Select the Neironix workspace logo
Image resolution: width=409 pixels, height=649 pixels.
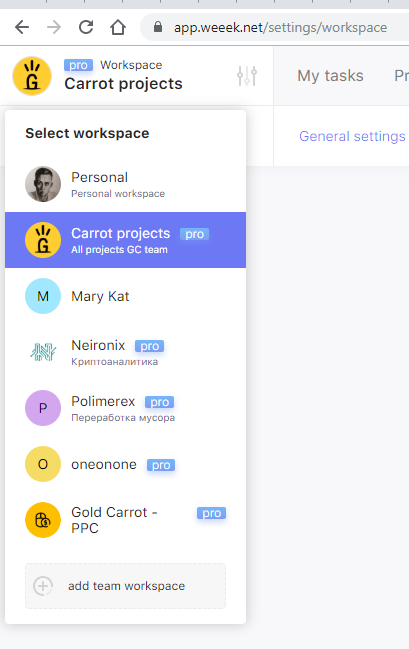43,352
